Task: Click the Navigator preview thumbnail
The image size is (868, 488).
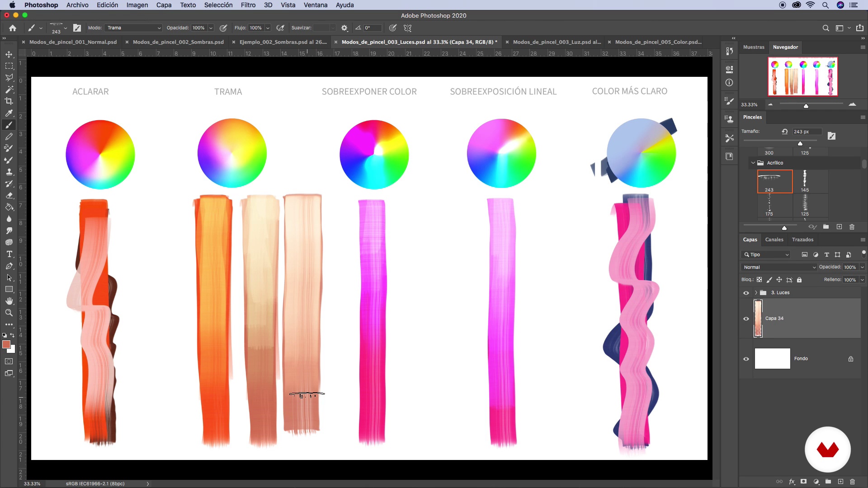Action: [802, 76]
